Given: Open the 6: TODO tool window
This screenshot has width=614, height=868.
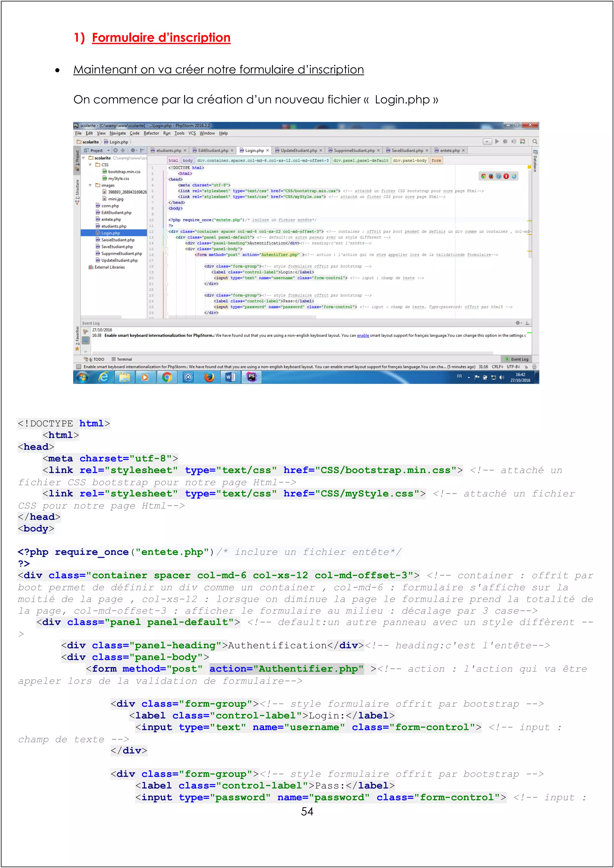Looking at the screenshot, I should click(x=94, y=359).
